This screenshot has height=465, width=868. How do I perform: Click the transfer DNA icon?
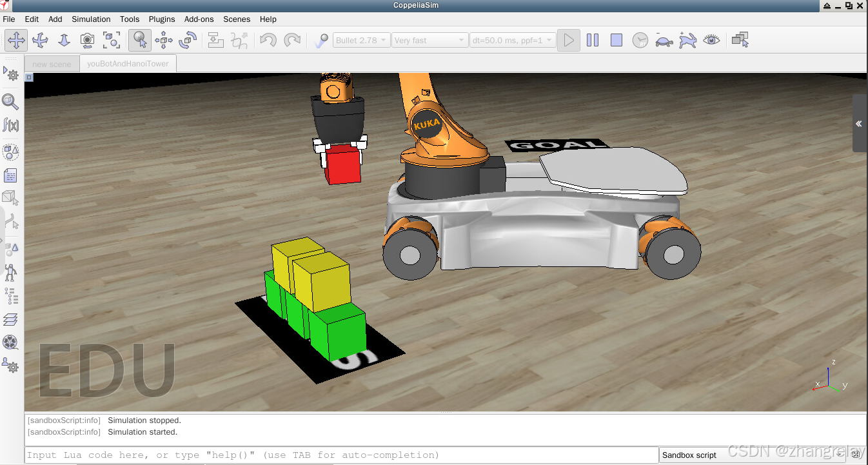tap(239, 40)
